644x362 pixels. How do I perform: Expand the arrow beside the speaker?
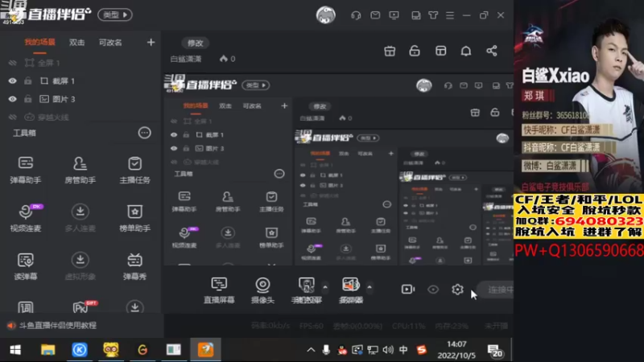point(369,287)
